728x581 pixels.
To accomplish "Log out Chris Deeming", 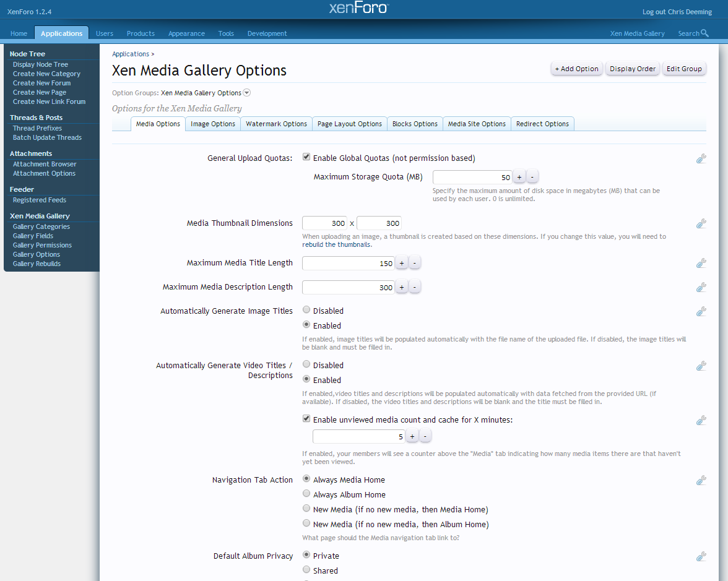I will [677, 12].
